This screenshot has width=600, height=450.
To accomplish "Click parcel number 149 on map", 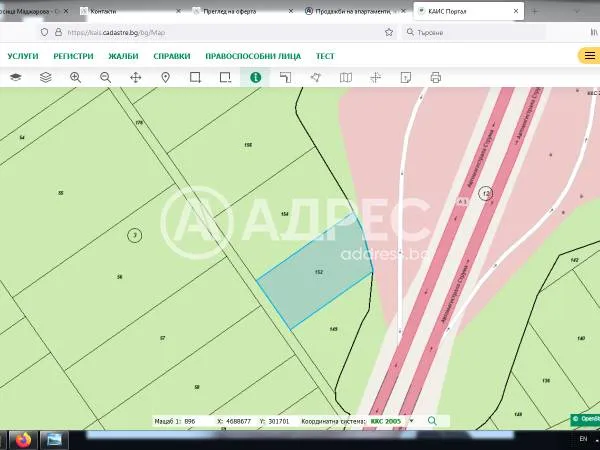I will (333, 329).
